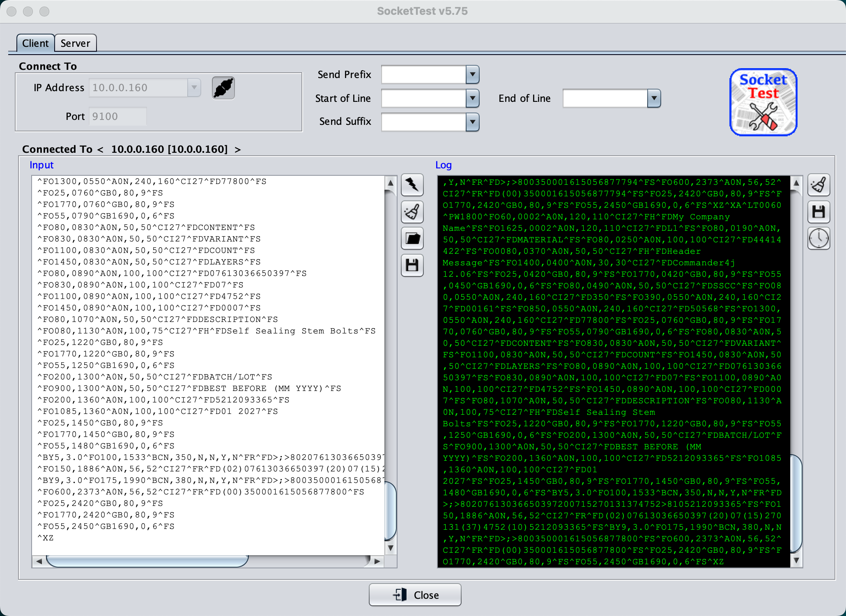The width and height of the screenshot is (846, 616).
Task: Open a file with the Input folder icon
Action: click(x=412, y=239)
